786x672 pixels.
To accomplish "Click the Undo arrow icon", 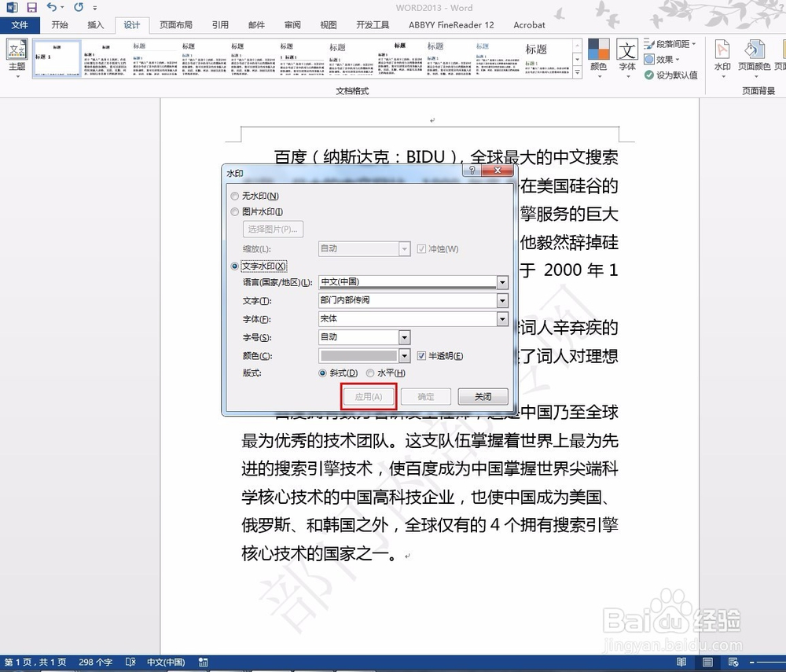I will (52, 7).
